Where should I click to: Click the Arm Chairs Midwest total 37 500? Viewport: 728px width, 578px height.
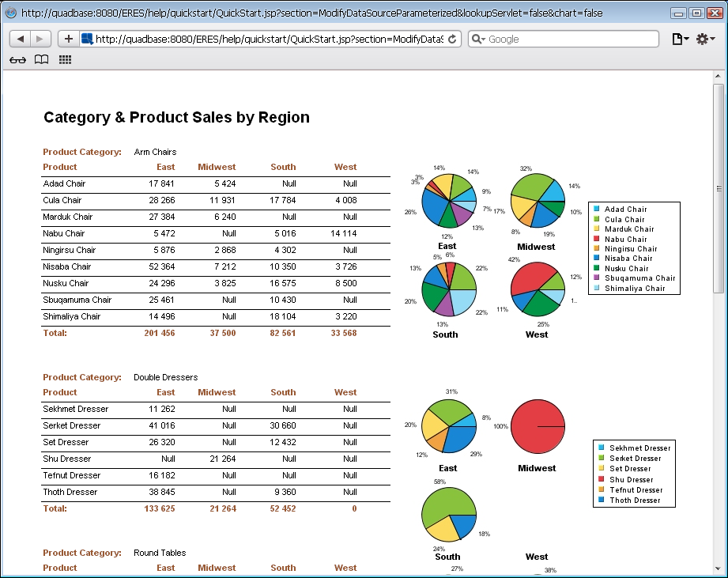[223, 333]
